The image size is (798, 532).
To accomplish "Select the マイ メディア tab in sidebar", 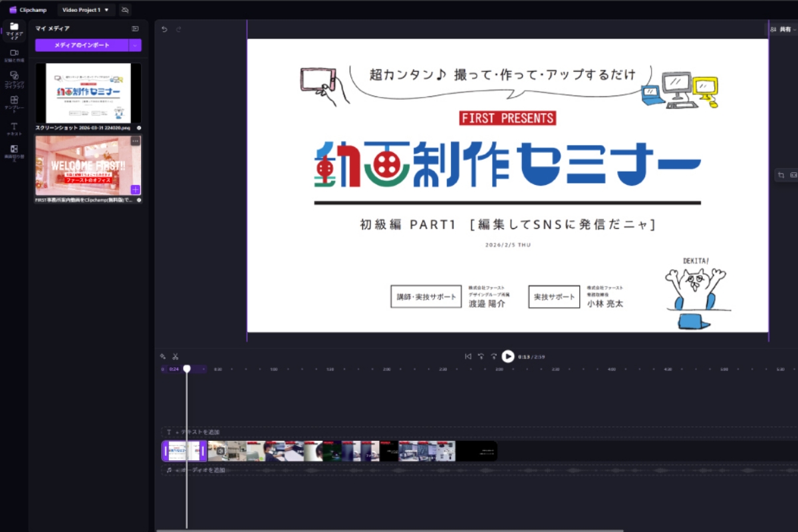I will 14,31.
